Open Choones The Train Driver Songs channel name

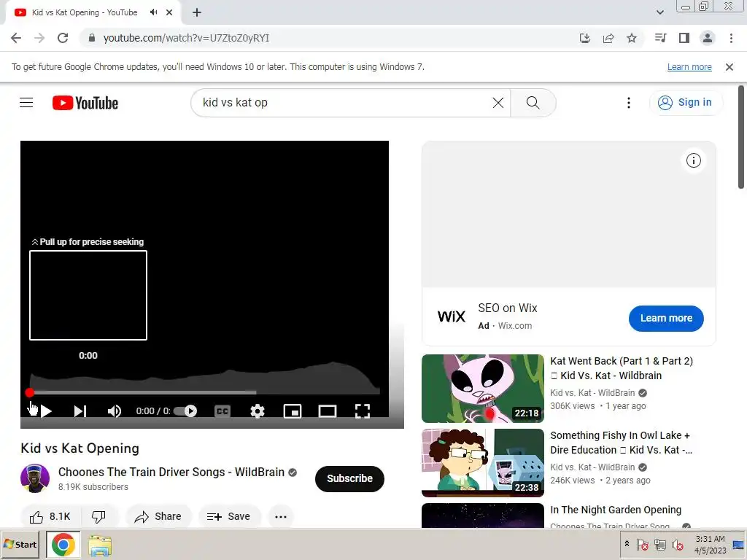click(x=171, y=472)
